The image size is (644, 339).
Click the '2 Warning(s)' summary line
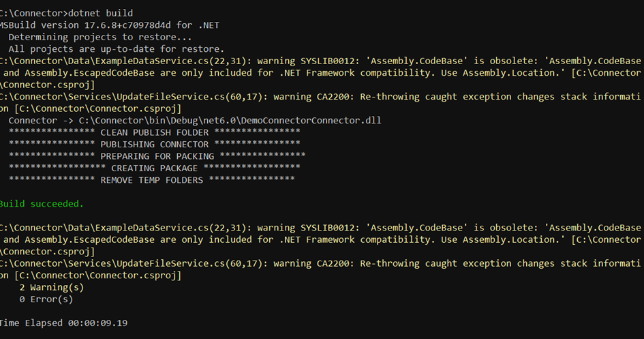click(51, 287)
